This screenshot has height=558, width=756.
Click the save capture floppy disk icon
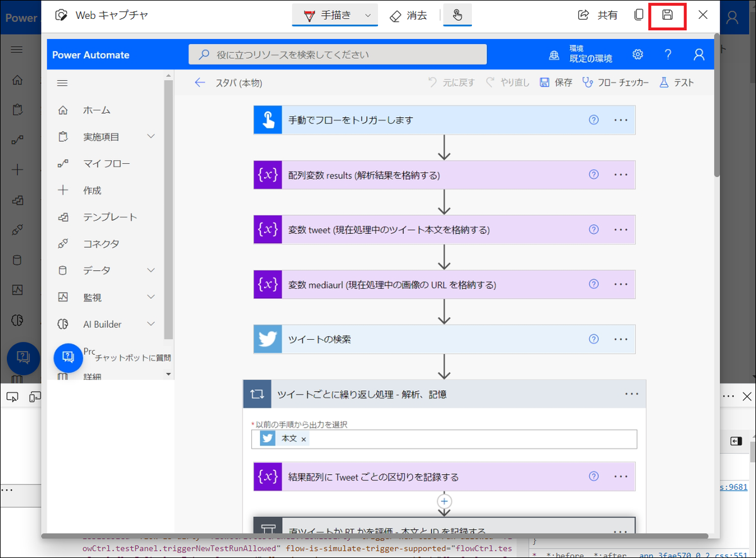[x=667, y=15]
